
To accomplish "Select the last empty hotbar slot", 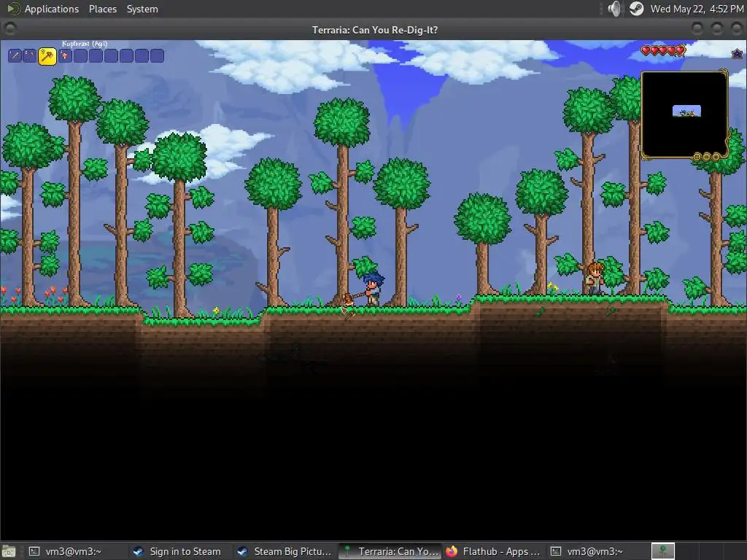I will [158, 55].
